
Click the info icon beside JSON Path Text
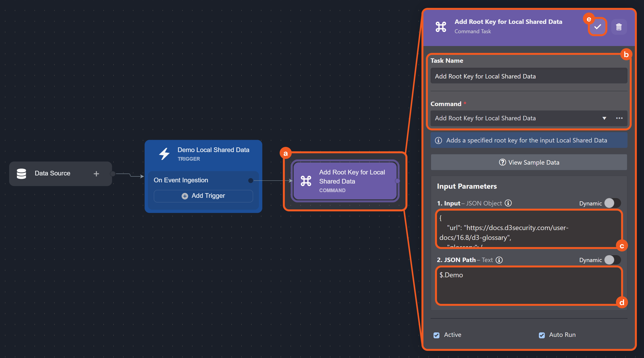pyautogui.click(x=499, y=260)
